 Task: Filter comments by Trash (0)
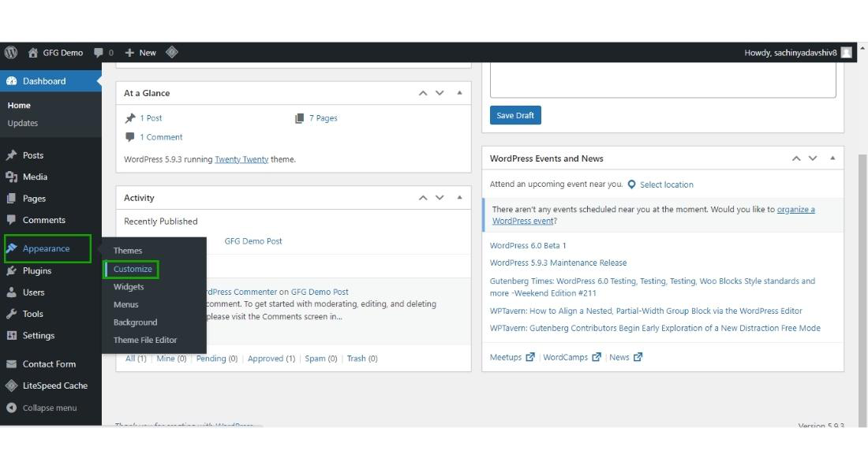[362, 359]
